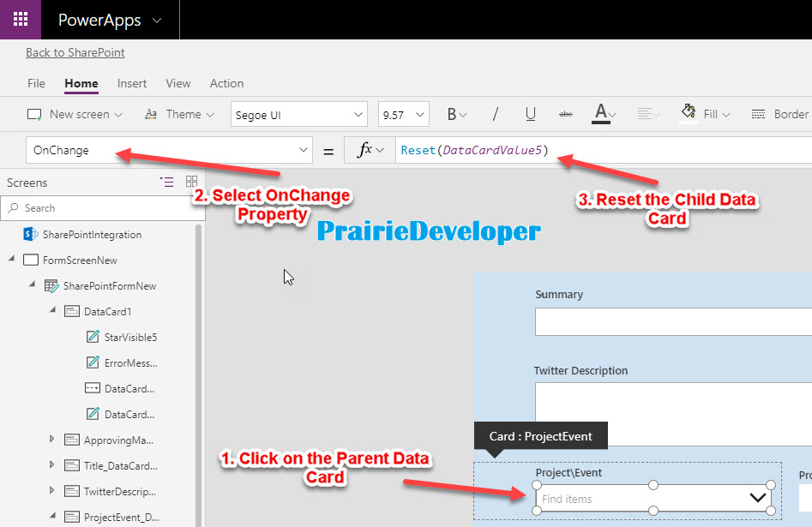The height and width of the screenshot is (527, 812).
Task: Open the Border settings
Action: tap(779, 115)
